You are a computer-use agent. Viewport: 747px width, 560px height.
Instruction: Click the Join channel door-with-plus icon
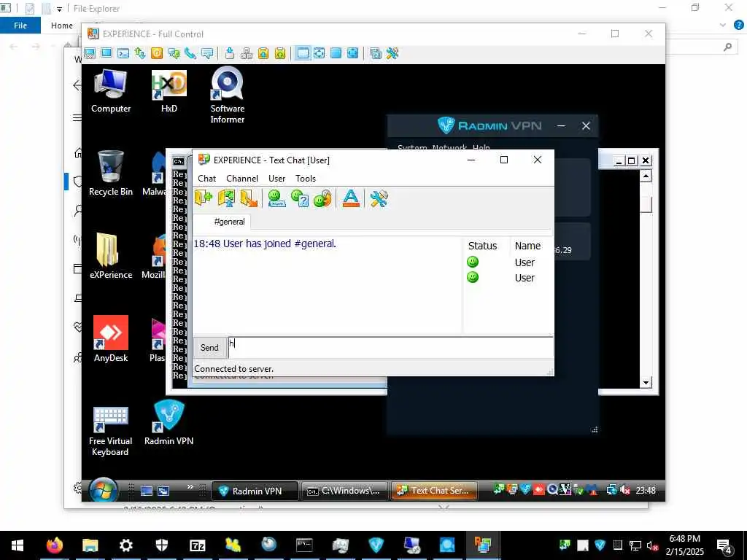click(x=204, y=198)
